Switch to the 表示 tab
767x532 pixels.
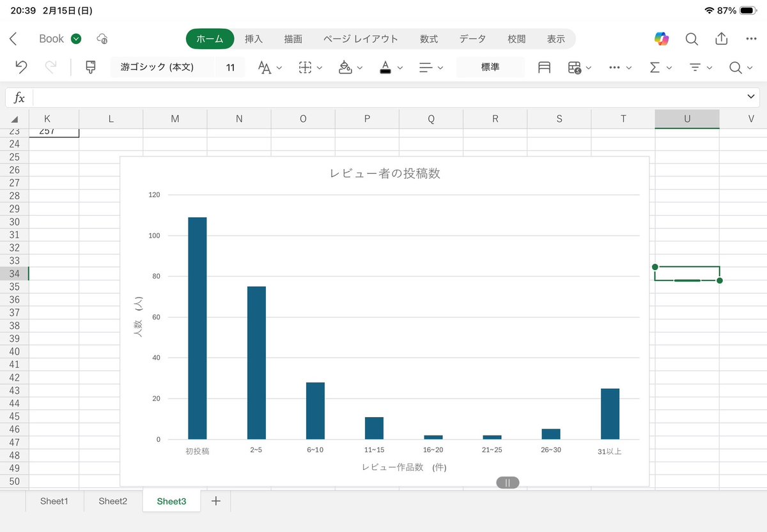(x=556, y=39)
